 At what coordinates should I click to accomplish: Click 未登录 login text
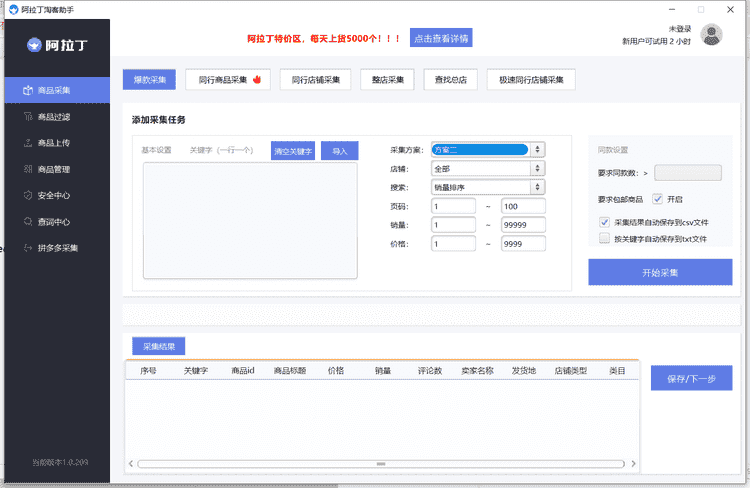(x=680, y=29)
